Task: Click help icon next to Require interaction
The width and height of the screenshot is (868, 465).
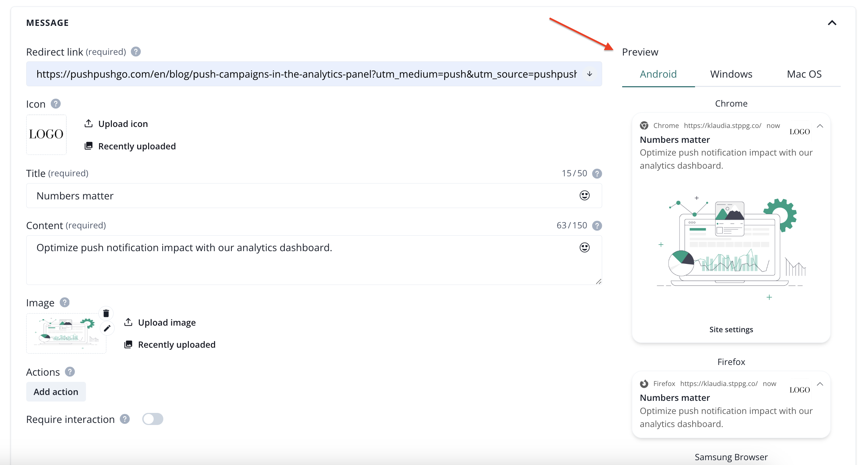Action: point(125,419)
